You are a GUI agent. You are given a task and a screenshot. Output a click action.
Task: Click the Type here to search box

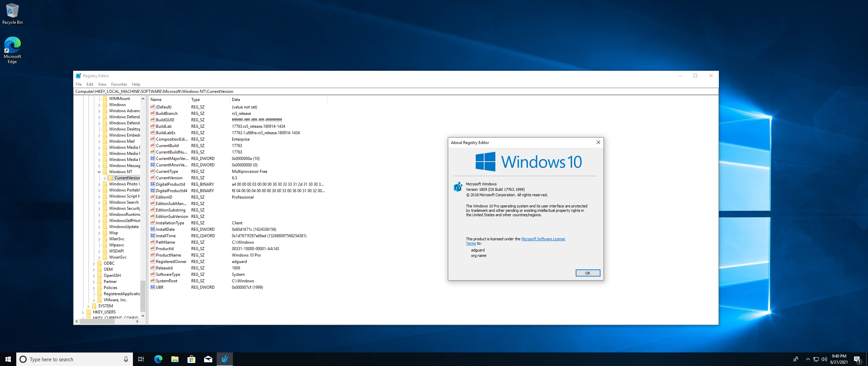pos(74,359)
